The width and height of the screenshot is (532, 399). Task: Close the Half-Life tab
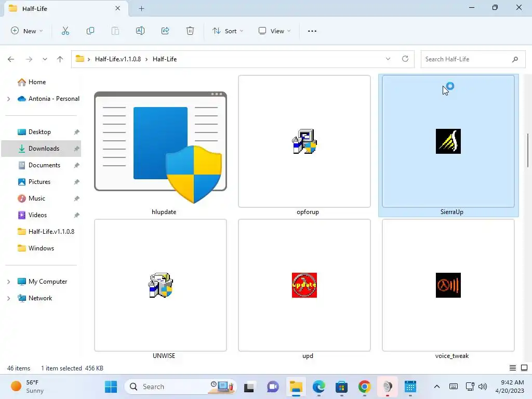(x=118, y=8)
